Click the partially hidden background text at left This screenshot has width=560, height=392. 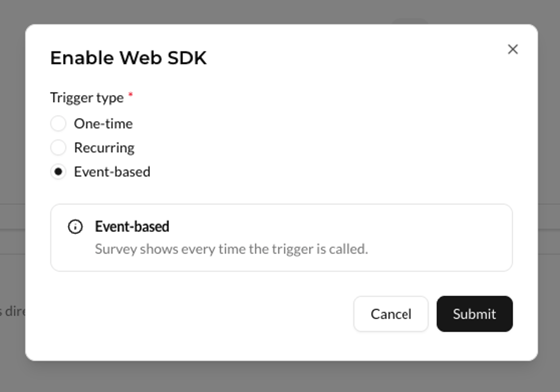(x=12, y=311)
